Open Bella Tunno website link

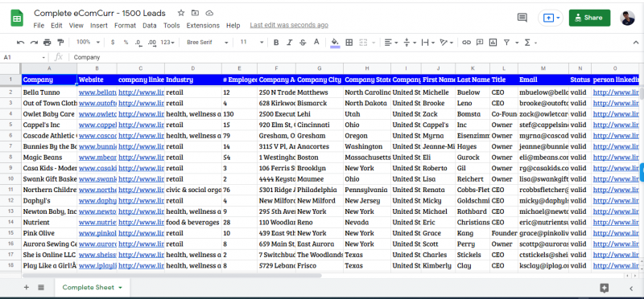(x=97, y=92)
